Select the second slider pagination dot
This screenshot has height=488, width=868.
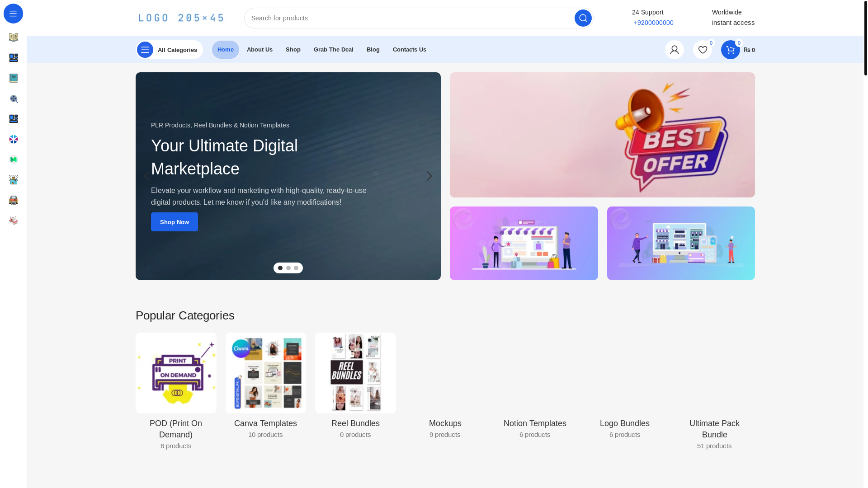pos(288,268)
